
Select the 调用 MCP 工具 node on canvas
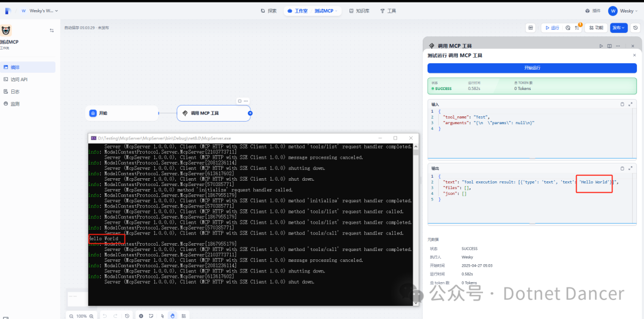(213, 113)
